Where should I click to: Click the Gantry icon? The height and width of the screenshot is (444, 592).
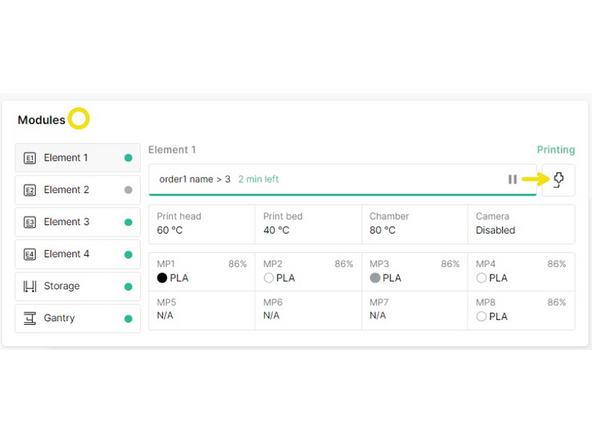click(30, 318)
